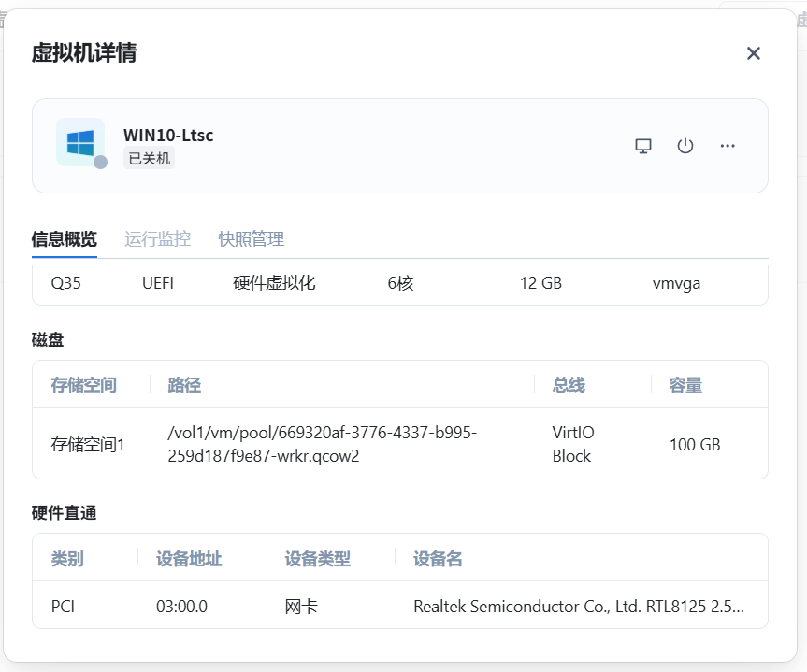The width and height of the screenshot is (807, 672).
Task: Click the 存储空间1 cell
Action: pos(88,445)
